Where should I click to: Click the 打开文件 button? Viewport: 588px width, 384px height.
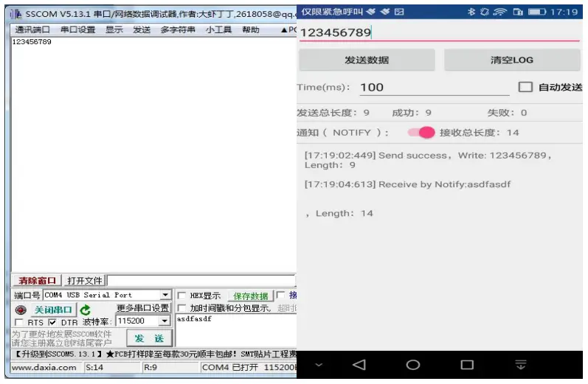pyautogui.click(x=84, y=281)
